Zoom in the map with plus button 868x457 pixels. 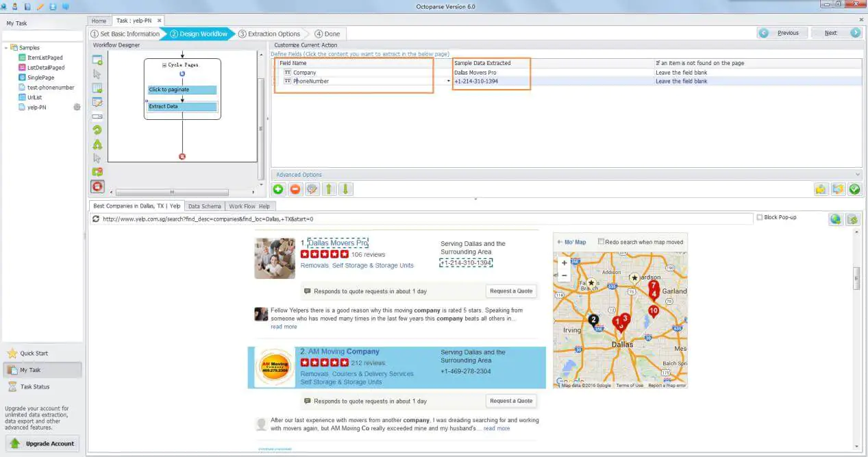point(564,262)
